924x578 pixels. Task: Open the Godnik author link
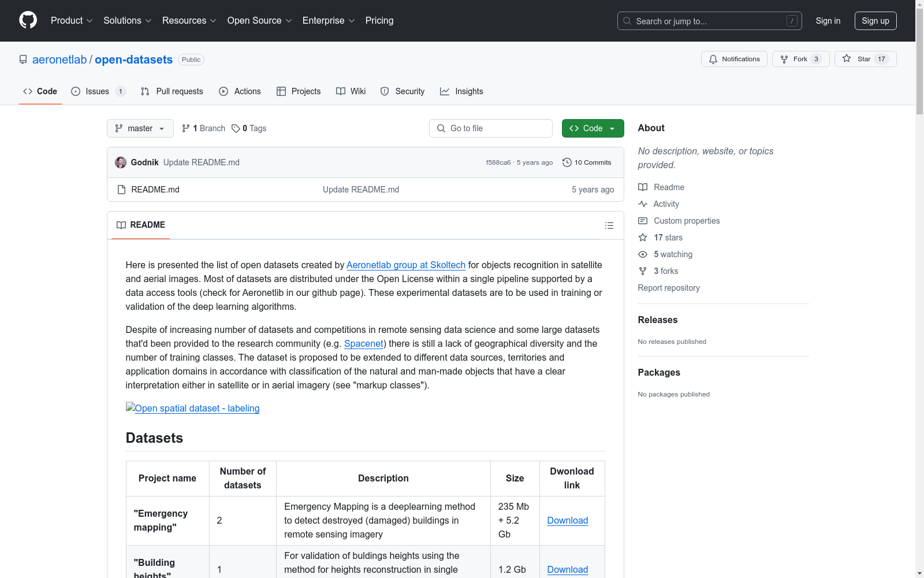(x=144, y=162)
